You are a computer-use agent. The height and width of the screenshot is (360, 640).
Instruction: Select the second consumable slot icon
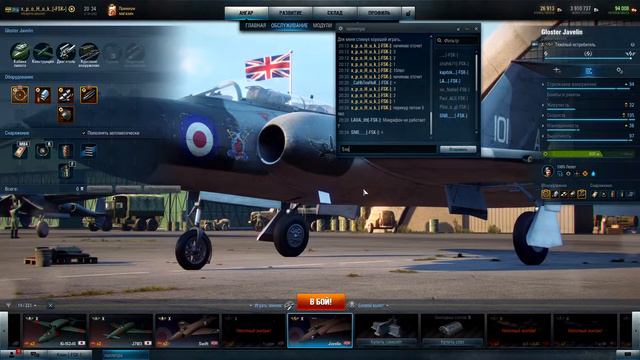[x=42, y=151]
